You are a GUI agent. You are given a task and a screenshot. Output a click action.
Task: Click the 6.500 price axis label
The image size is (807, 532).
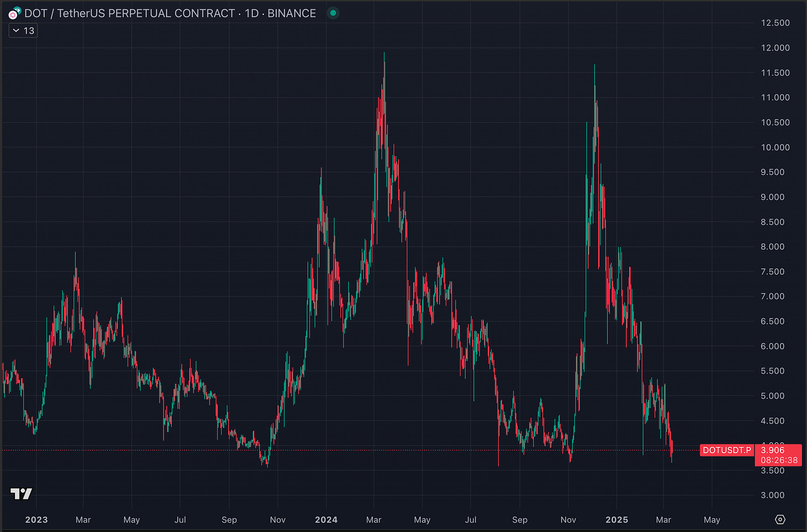pos(773,321)
